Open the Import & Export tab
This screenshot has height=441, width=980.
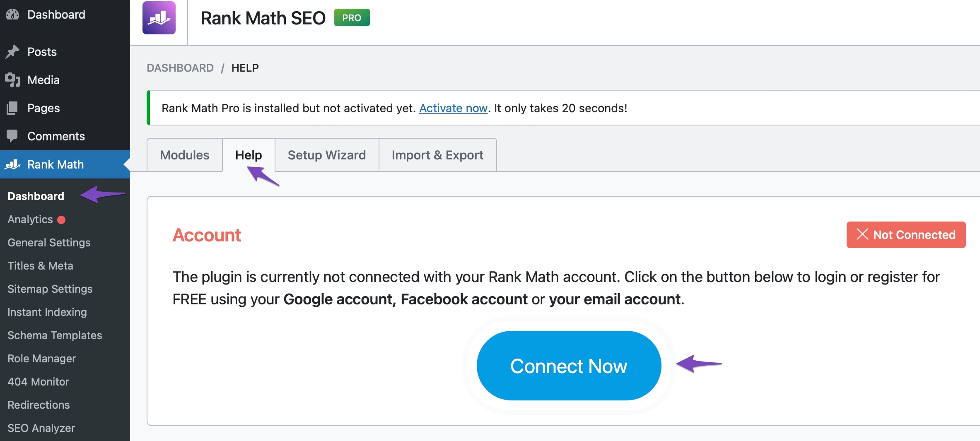(x=437, y=155)
